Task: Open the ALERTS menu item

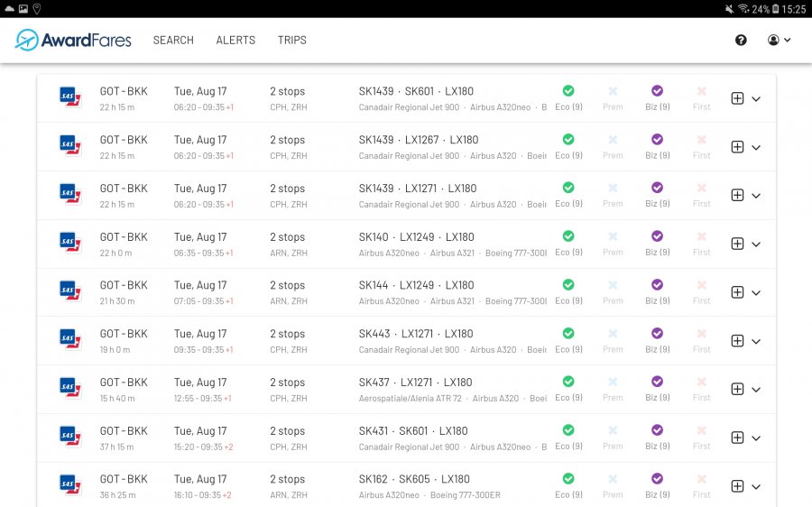Action: pos(235,40)
